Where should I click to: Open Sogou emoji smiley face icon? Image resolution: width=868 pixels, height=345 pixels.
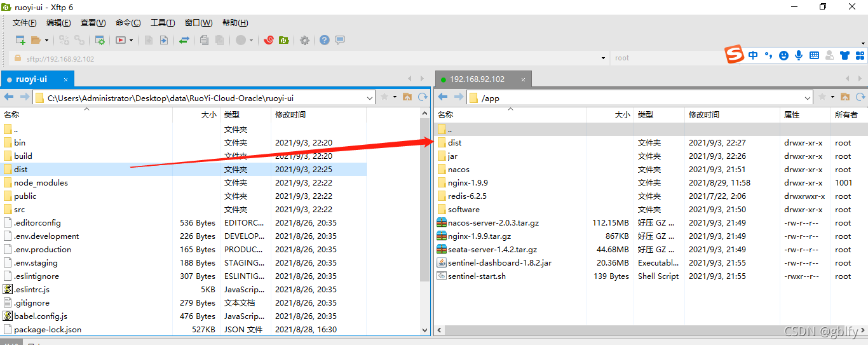click(783, 55)
